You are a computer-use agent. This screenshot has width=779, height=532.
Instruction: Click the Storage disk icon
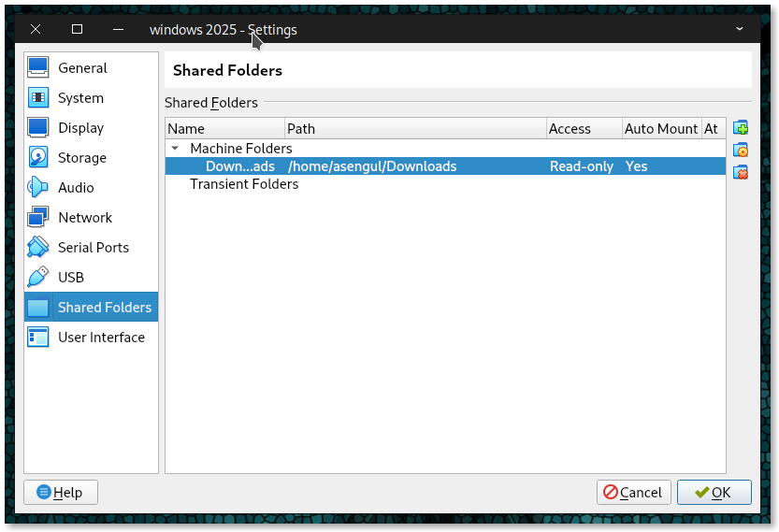tap(38, 157)
